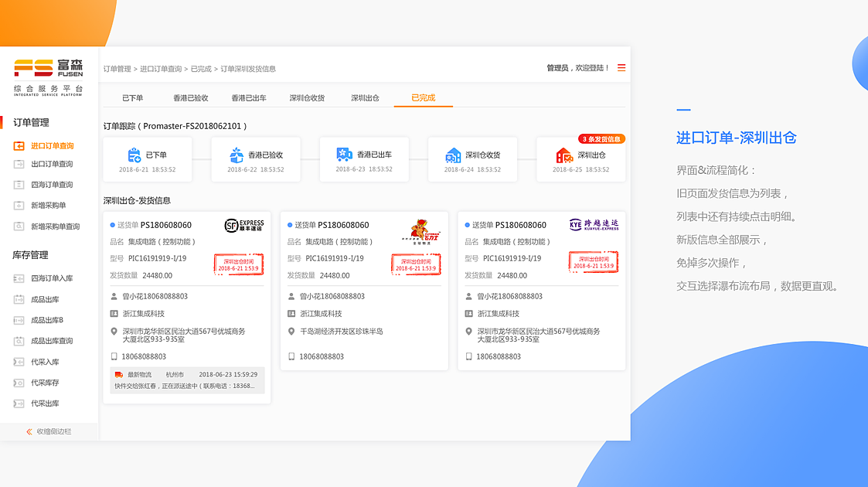Click the 四海订单入库 sidebar icon
The image size is (868, 487).
(x=19, y=278)
